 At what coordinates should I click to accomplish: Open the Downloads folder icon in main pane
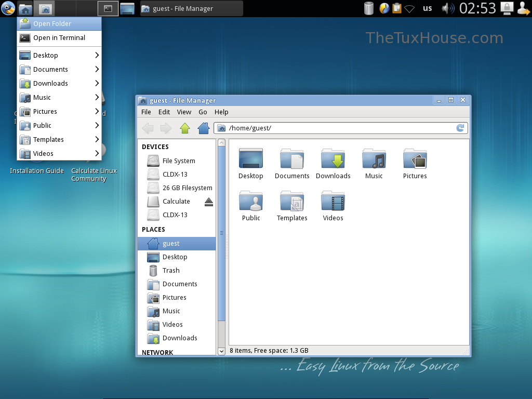(333, 159)
